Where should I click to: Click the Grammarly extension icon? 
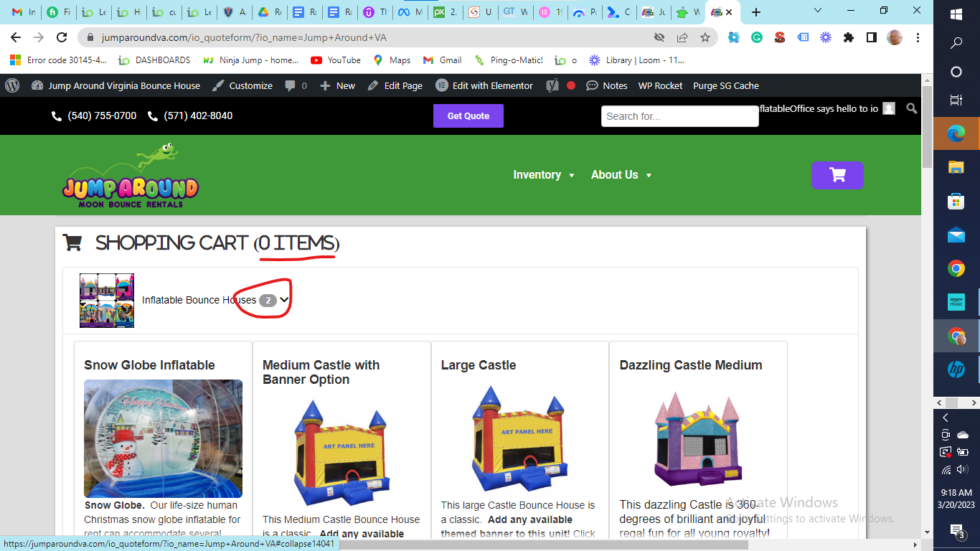point(757,37)
